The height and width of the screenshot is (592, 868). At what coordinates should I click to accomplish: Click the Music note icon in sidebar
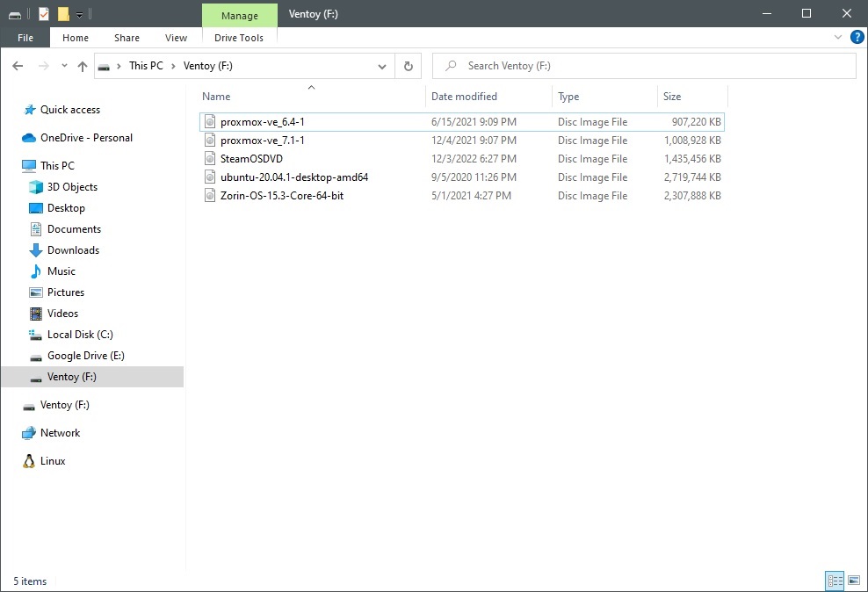(x=36, y=271)
